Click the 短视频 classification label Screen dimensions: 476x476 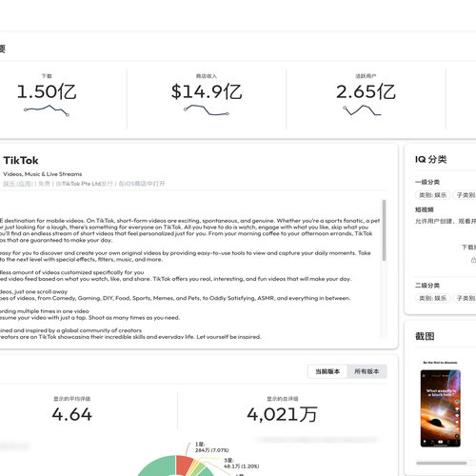click(424, 209)
